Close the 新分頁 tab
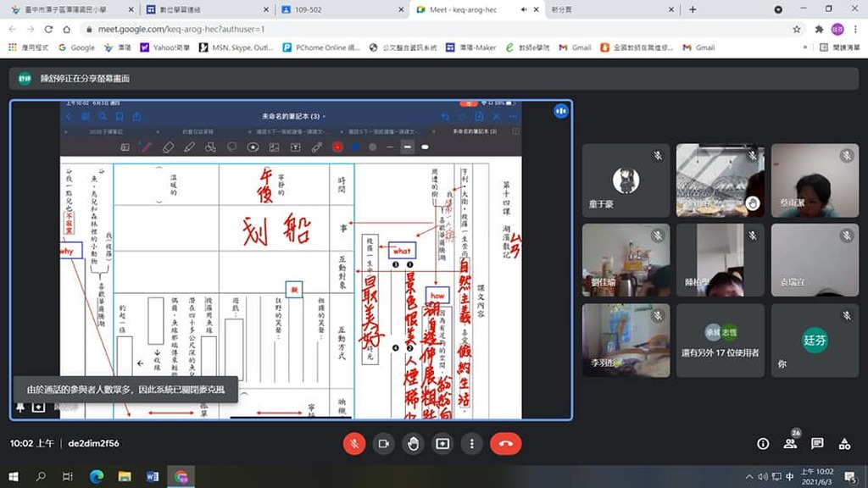The height and width of the screenshot is (488, 868). tap(671, 9)
